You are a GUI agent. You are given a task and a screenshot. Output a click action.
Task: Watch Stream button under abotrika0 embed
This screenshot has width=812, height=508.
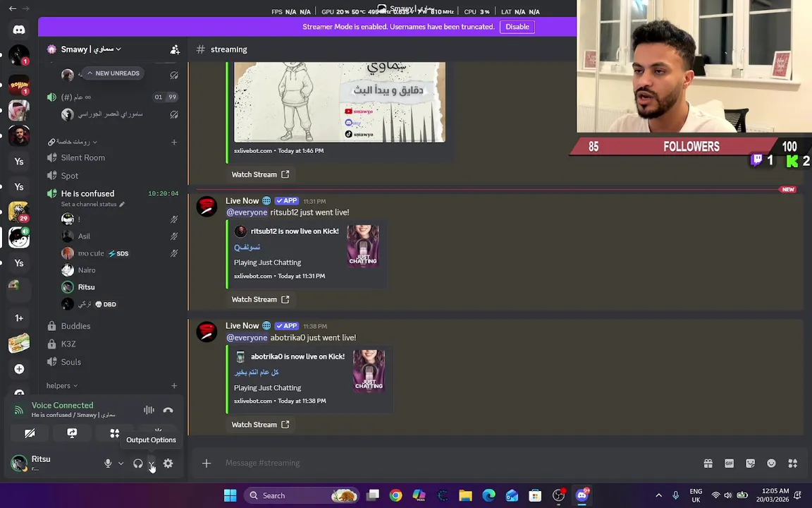point(260,424)
